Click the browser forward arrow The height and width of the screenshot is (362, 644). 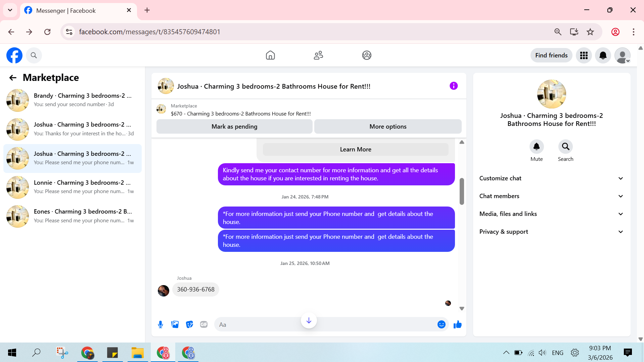pos(29,32)
